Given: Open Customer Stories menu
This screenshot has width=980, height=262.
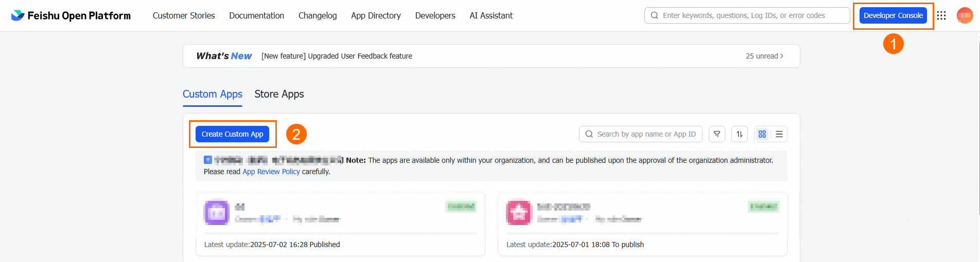Looking at the screenshot, I should pos(184,15).
